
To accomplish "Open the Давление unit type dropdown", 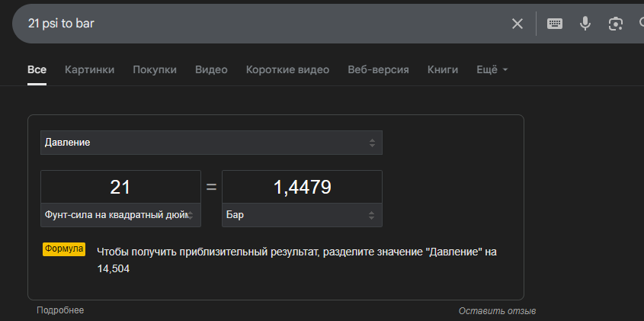I will 211,143.
